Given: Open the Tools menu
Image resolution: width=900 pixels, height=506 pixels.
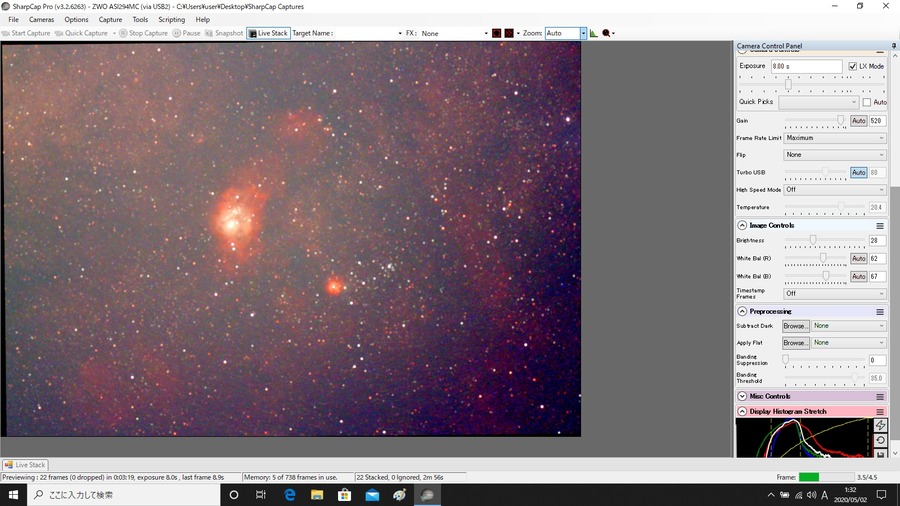Looking at the screenshot, I should 140,20.
